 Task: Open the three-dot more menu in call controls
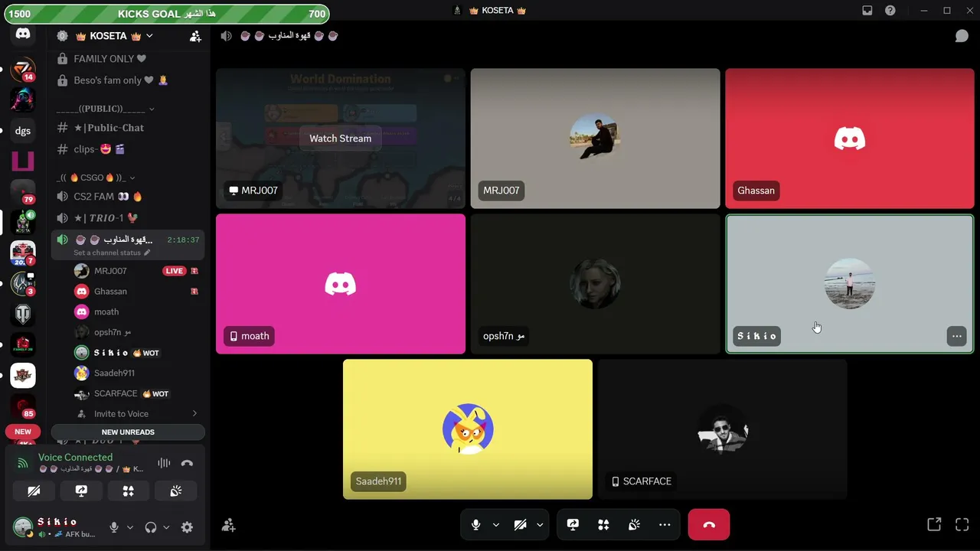[x=665, y=525]
